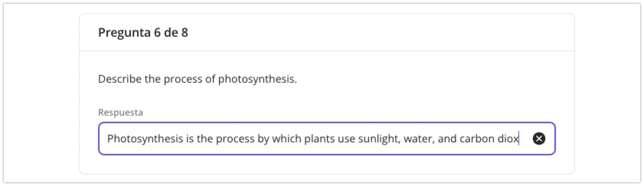Place cursor on trailing "diox" in answer

[x=508, y=139]
